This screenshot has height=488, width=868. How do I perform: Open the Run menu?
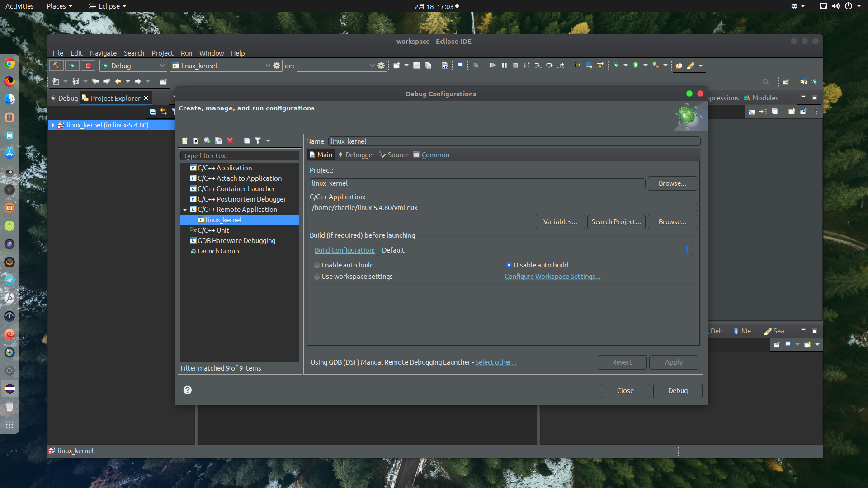pyautogui.click(x=186, y=53)
